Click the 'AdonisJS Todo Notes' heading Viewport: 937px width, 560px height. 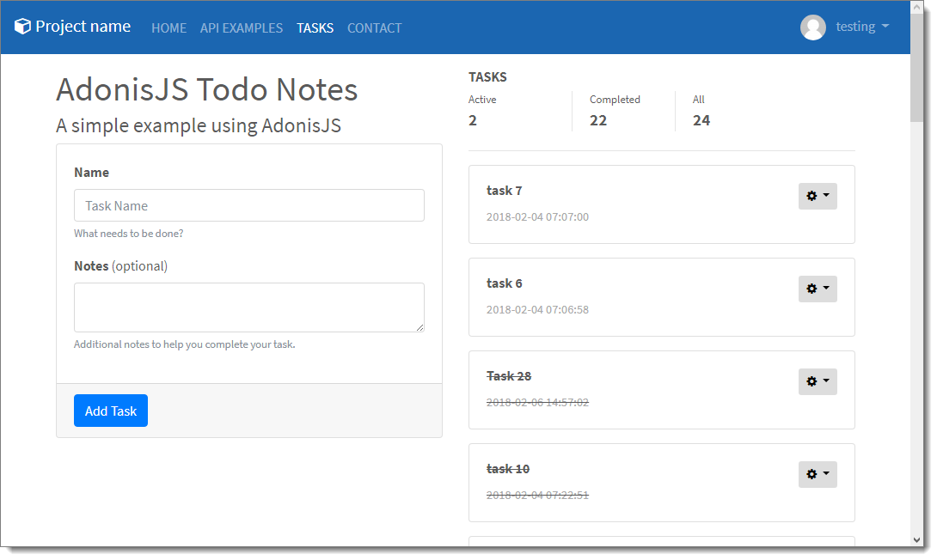207,89
